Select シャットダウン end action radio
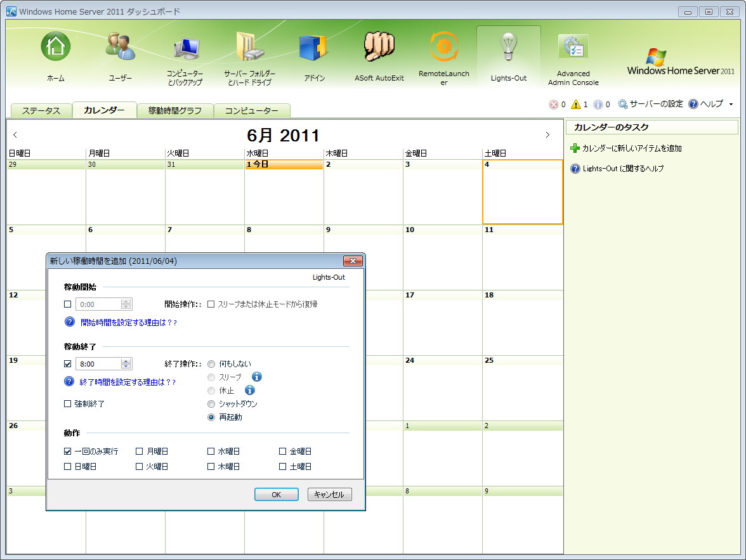This screenshot has height=560, width=746. point(211,404)
